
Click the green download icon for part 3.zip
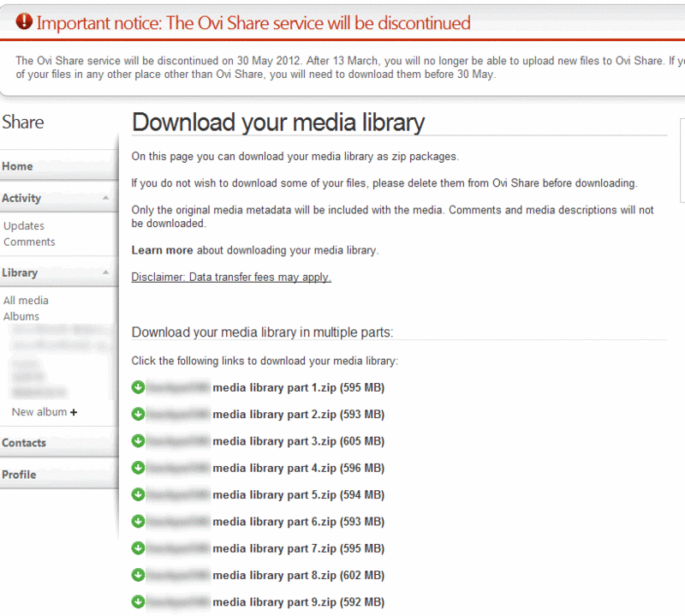pos(138,441)
